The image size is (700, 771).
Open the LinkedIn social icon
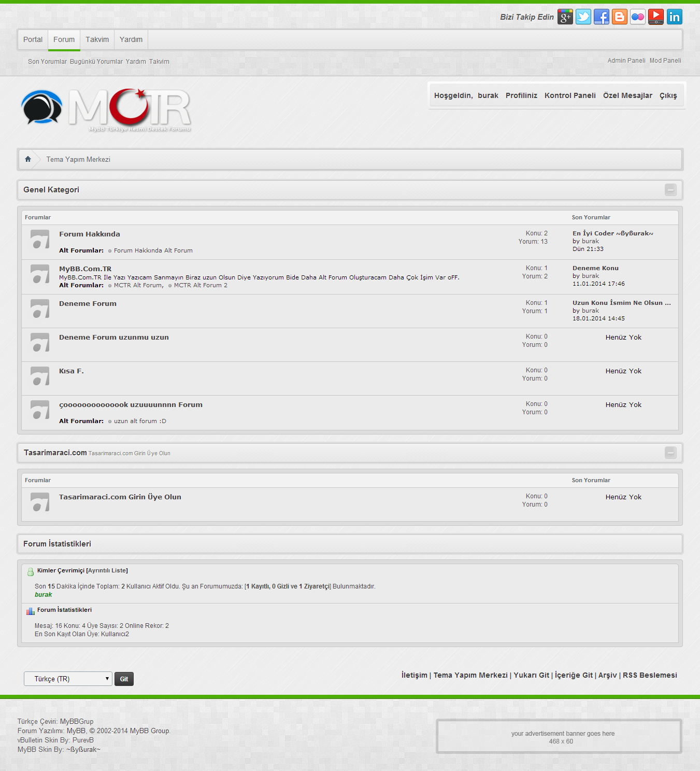click(x=674, y=17)
